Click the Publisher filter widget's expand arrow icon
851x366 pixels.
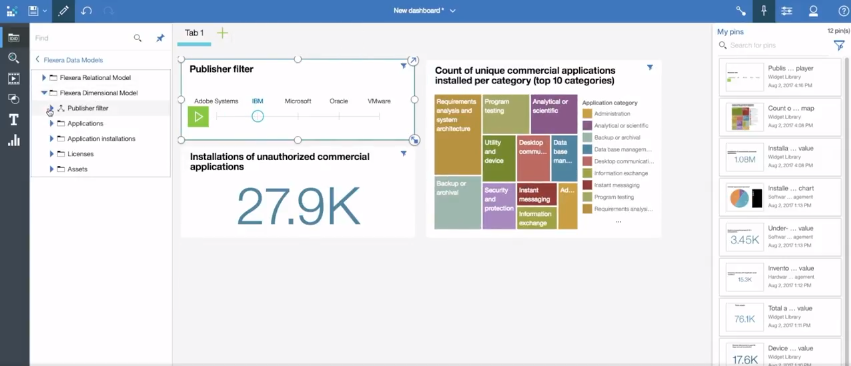pos(413,60)
